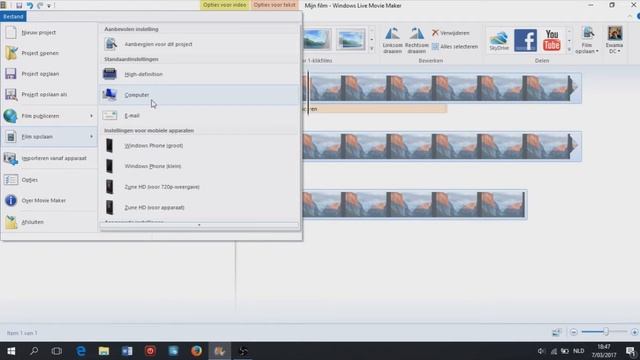Image resolution: width=640 pixels, height=360 pixels.
Task: Select first AutoMovie theme thumbnail
Action: point(317,40)
